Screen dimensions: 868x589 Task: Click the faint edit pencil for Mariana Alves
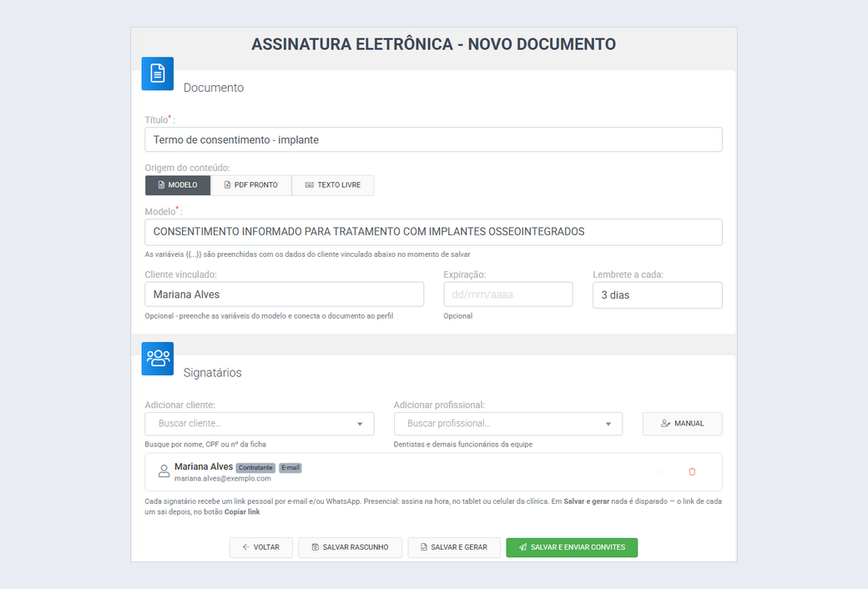[660, 471]
